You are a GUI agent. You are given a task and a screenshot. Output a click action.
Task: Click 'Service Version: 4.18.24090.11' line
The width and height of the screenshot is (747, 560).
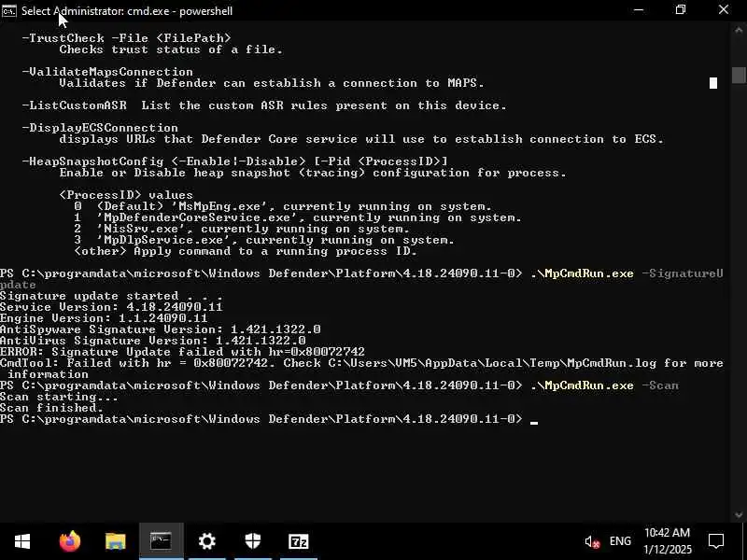click(x=111, y=307)
